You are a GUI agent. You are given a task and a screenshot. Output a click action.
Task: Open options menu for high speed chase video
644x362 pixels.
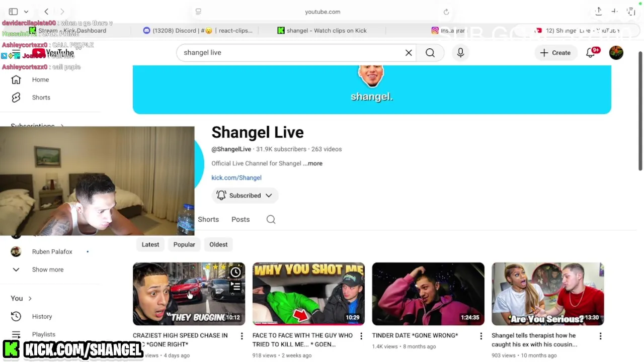coord(242,336)
